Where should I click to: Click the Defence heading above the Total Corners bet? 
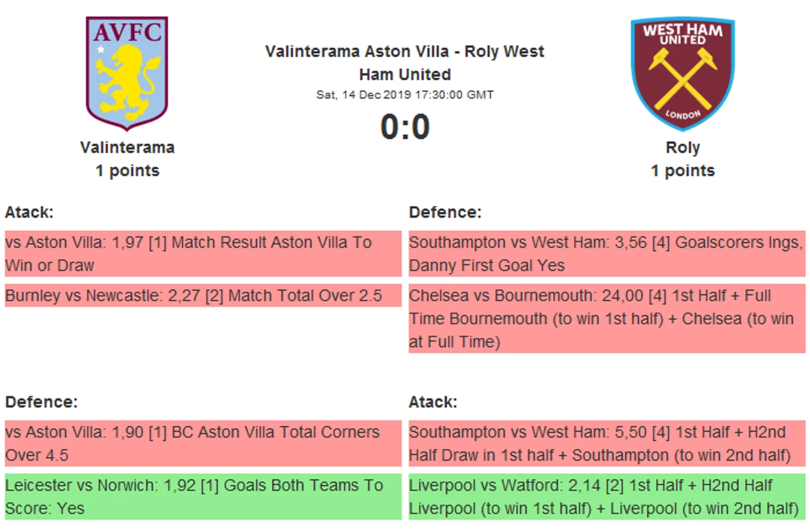42,402
